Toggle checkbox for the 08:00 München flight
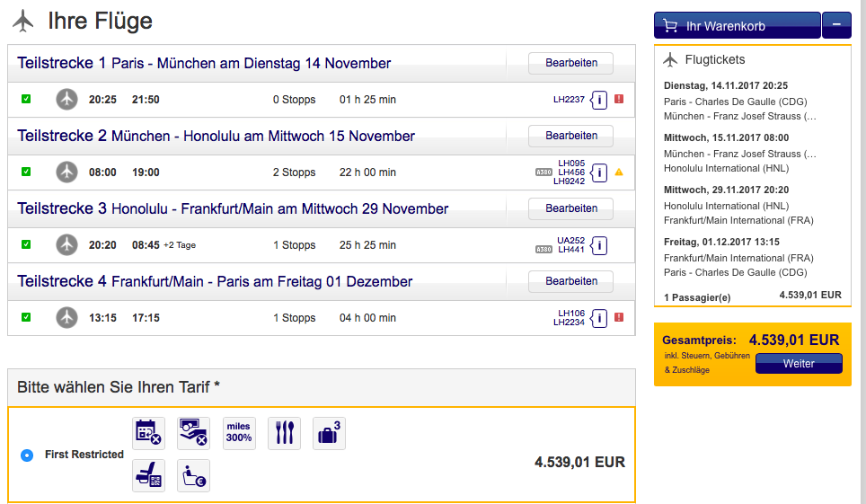The image size is (866, 504). click(x=26, y=172)
